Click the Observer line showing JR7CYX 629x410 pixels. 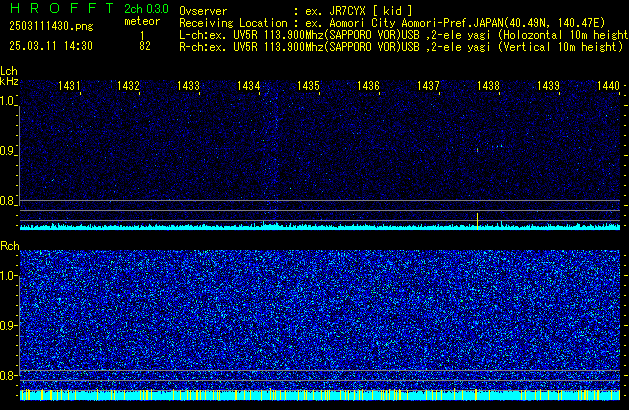296,11
